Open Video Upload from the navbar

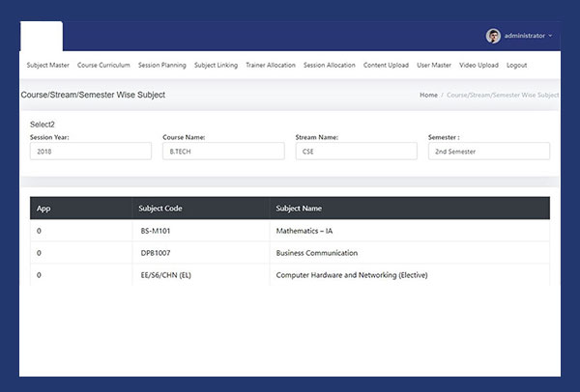478,65
